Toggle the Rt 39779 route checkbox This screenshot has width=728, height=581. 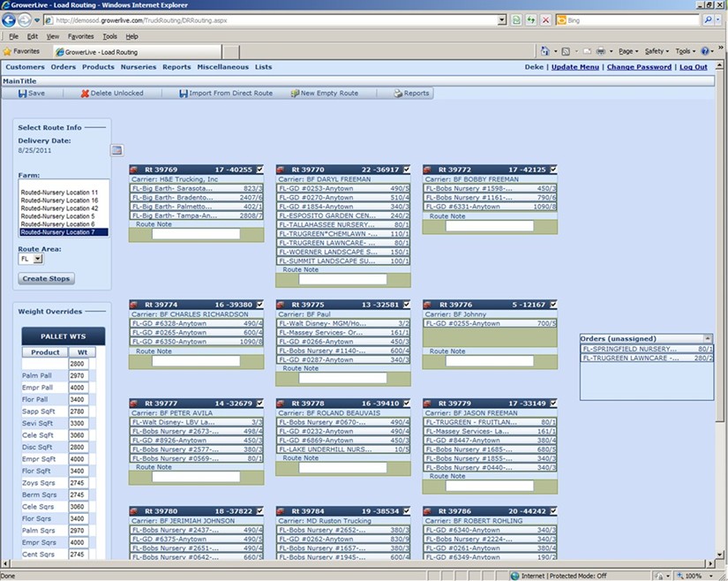pos(553,403)
